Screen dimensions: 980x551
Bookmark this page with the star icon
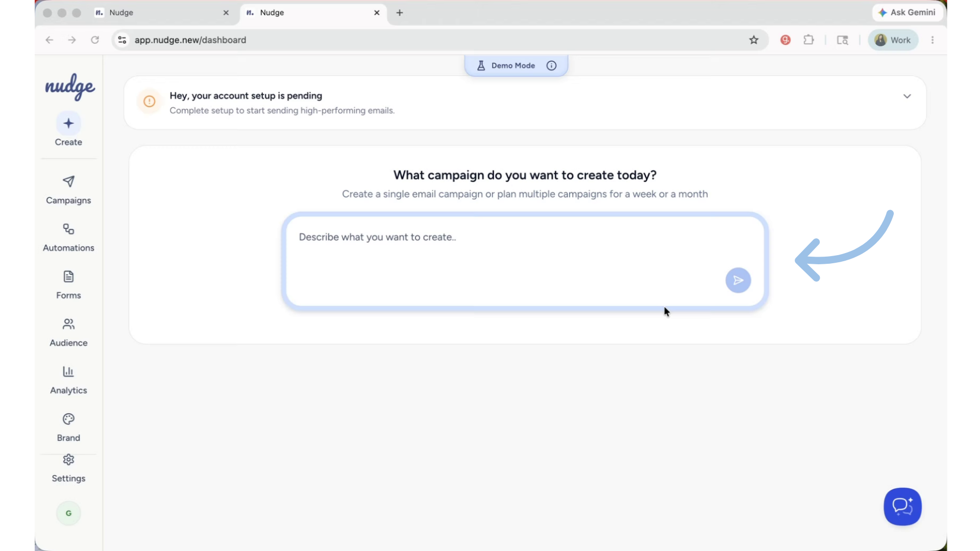pos(754,40)
